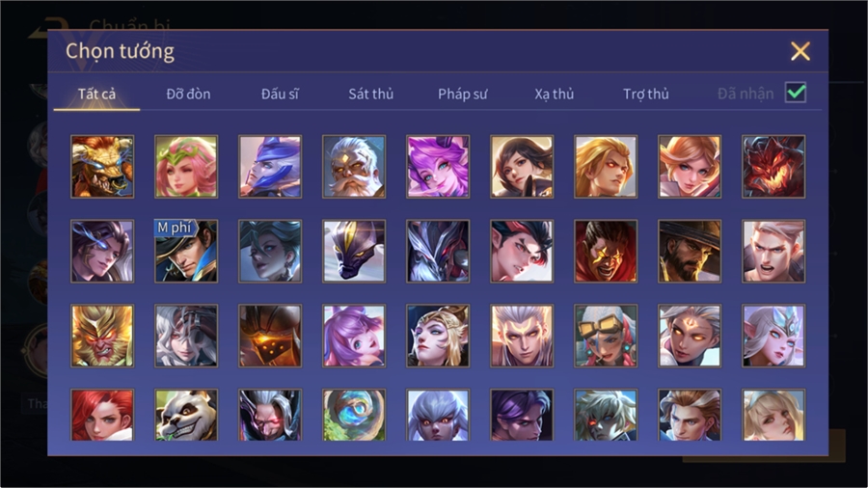Choose the red demon hero portrait
The height and width of the screenshot is (488, 868).
click(x=773, y=167)
